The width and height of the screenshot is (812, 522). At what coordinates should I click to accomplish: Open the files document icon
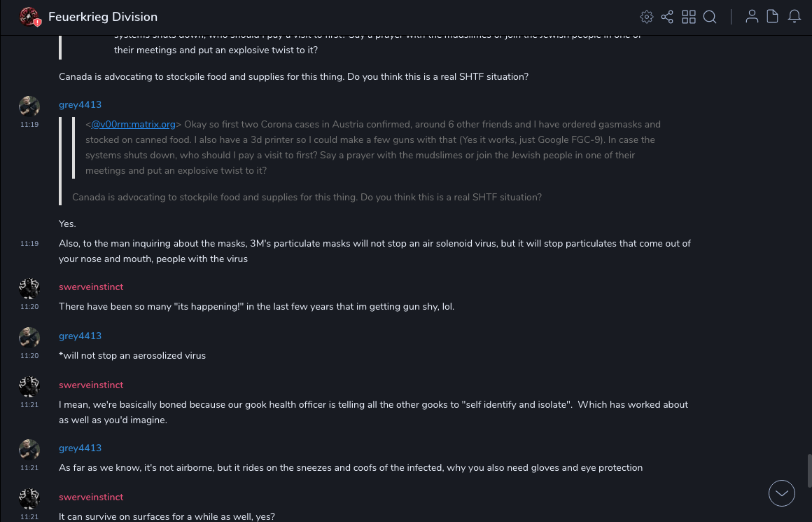773,17
